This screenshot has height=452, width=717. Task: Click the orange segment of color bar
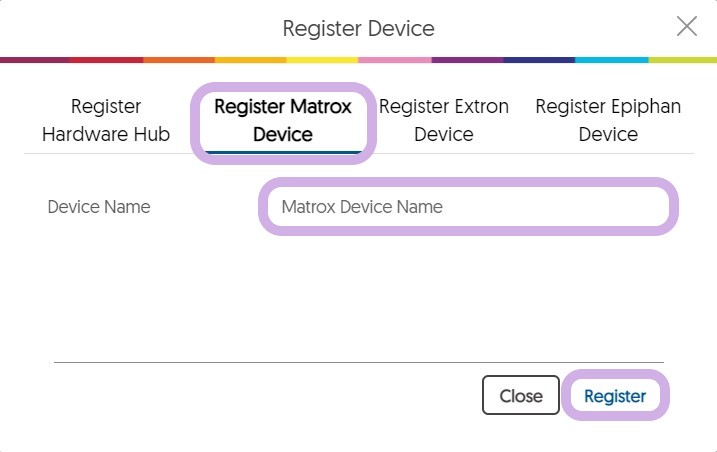tap(179, 60)
